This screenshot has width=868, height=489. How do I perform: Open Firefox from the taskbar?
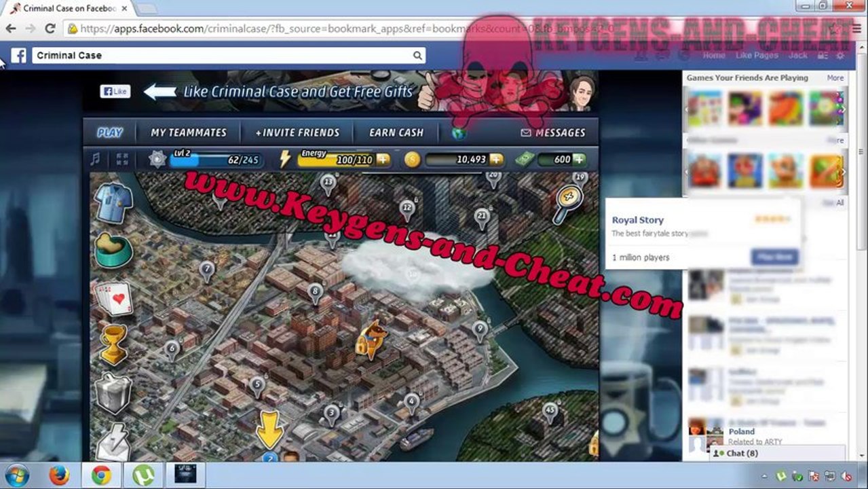pyautogui.click(x=60, y=475)
